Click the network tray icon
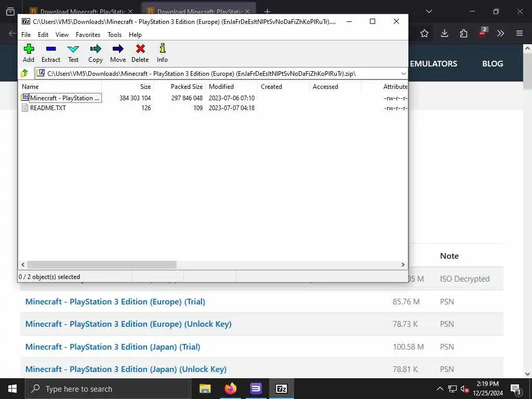Viewport: 532px width, 399px height. coord(453,389)
